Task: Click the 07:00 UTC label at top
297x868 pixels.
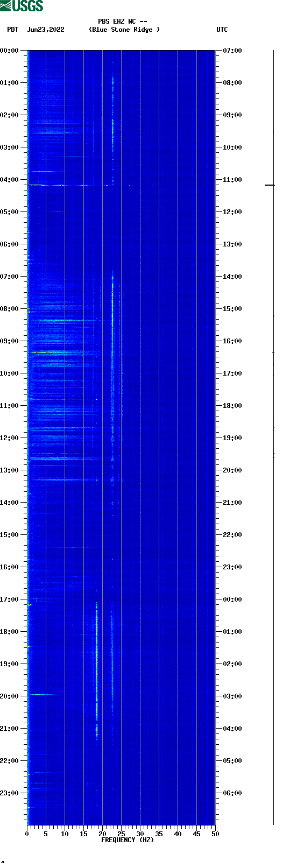Action: pos(232,50)
